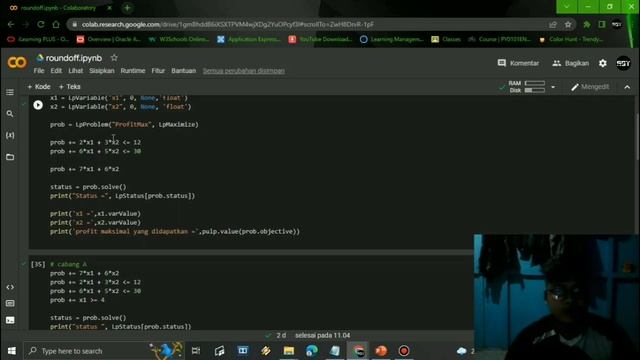This screenshot has width=640, height=360.
Task: Click the 'selesai pada 11.04' status text
Action: [322, 335]
